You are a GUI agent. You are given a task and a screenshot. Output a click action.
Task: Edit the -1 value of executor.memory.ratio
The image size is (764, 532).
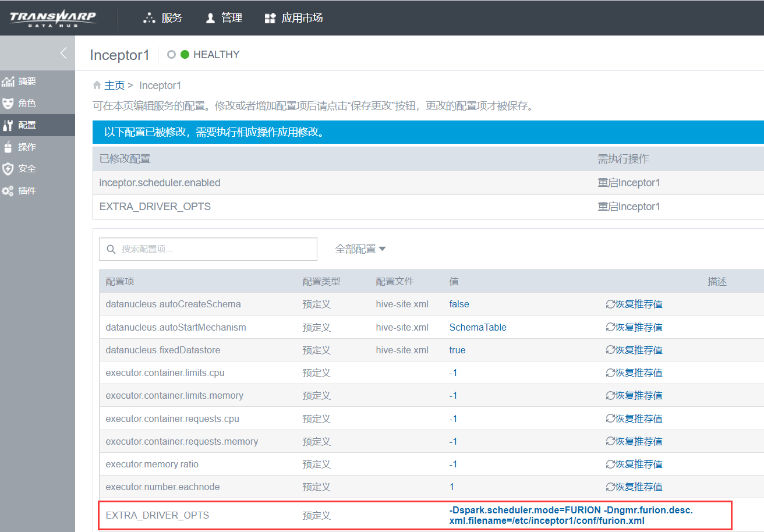click(453, 464)
